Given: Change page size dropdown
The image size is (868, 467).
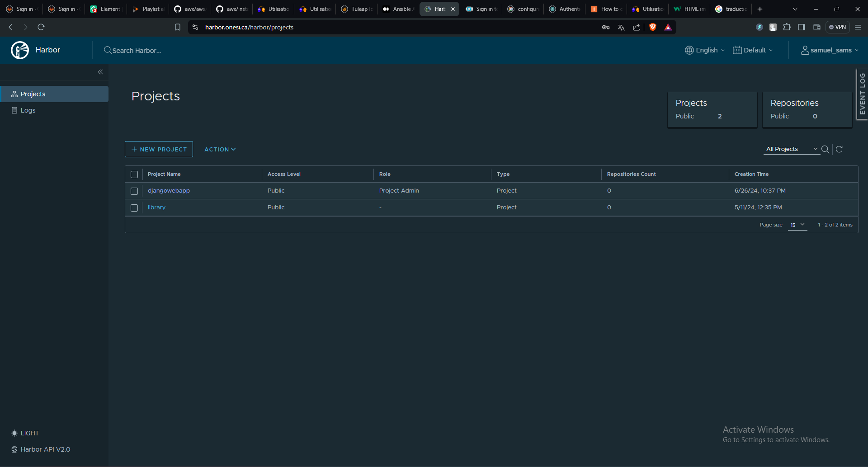Looking at the screenshot, I should 797,225.
